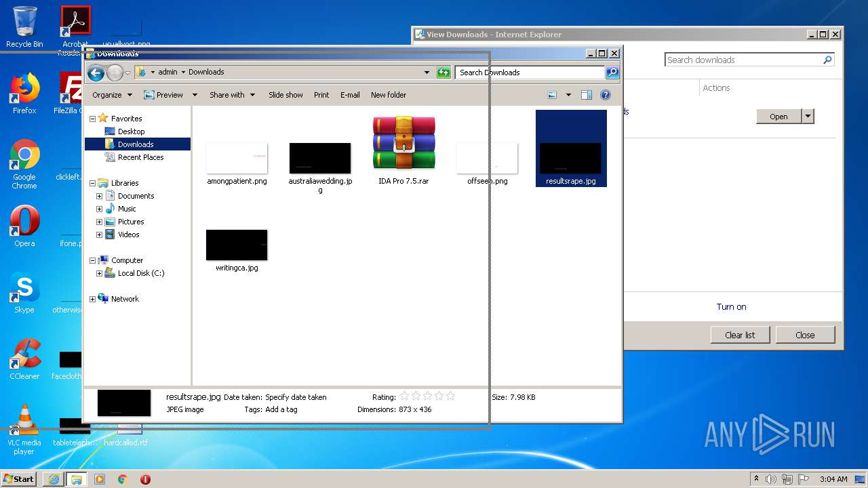Click New folder in the toolbar
This screenshot has width=868, height=488.
click(389, 95)
